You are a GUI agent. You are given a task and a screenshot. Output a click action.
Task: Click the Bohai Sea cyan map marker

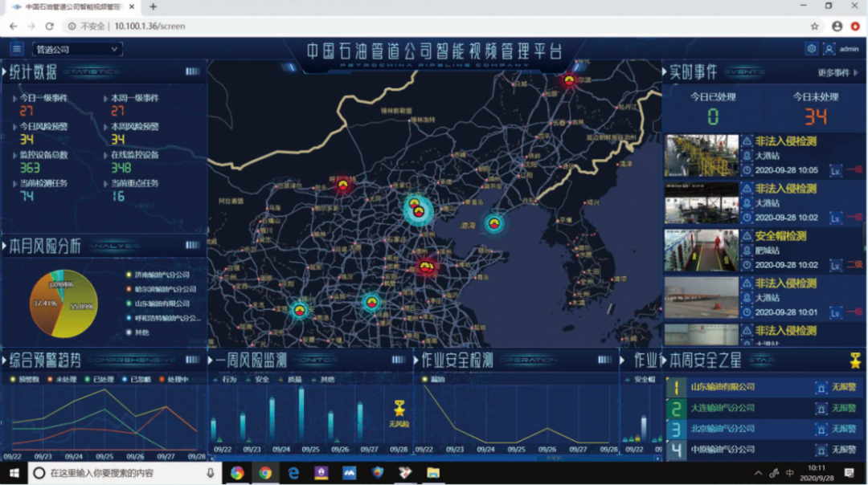[493, 224]
